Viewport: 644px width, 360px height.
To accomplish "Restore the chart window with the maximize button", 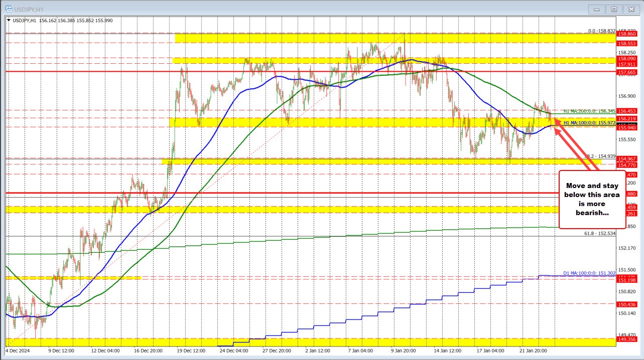I will click(613, 9).
